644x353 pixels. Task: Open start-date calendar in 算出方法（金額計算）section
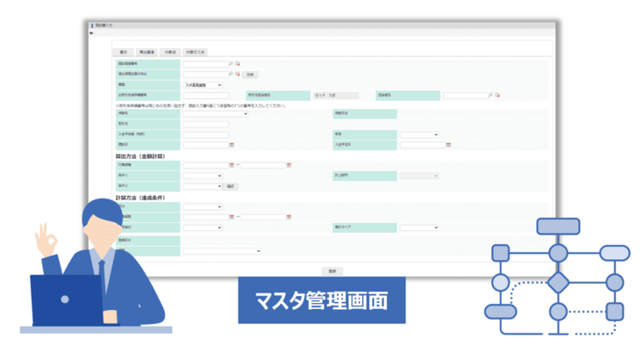coord(232,165)
